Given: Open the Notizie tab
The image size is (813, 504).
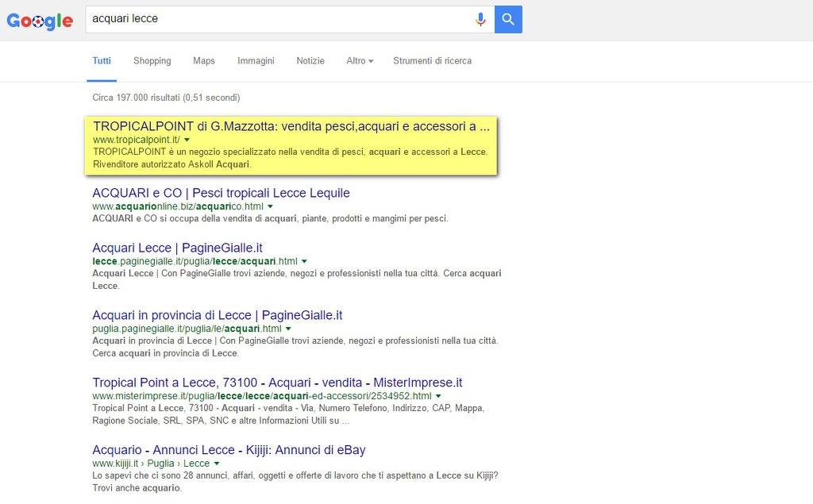Looking at the screenshot, I should 310,60.
